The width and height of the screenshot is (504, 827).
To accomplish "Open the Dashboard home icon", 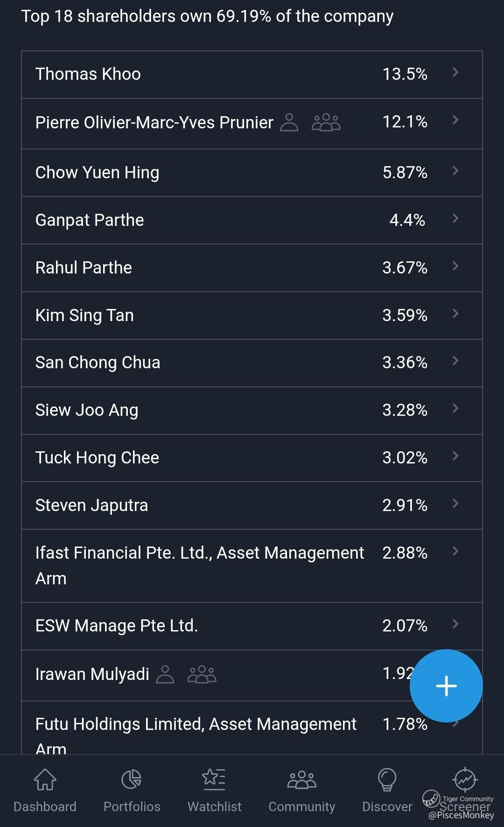I will 45,779.
